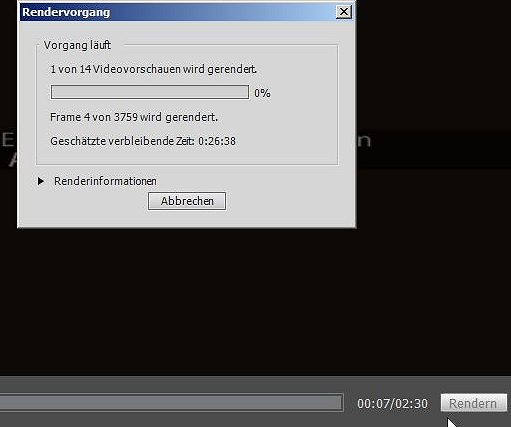Viewport: 511px width, 427px height.
Task: Click the 00:07/02:30 time display
Action: pyautogui.click(x=392, y=404)
